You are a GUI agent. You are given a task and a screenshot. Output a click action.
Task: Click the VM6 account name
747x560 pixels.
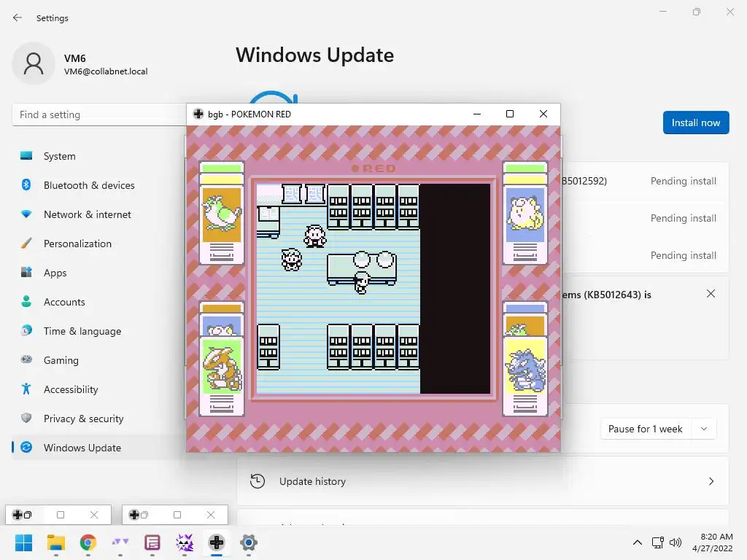tap(75, 58)
